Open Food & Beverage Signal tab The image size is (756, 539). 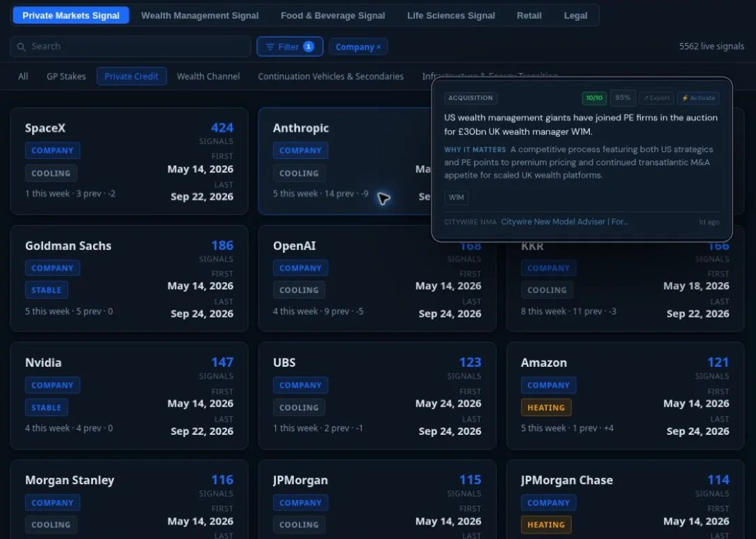[333, 15]
